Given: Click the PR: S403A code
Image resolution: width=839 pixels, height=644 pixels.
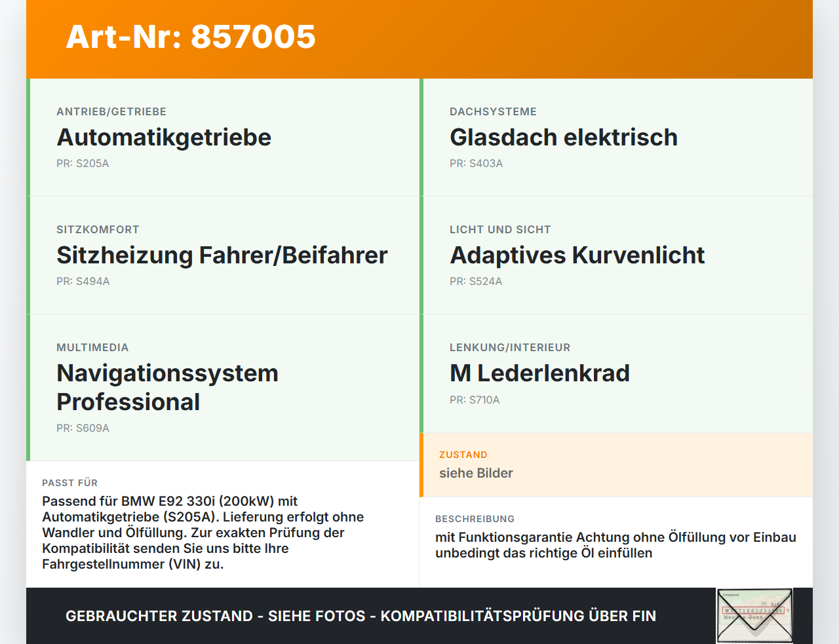Looking at the screenshot, I should 477,164.
